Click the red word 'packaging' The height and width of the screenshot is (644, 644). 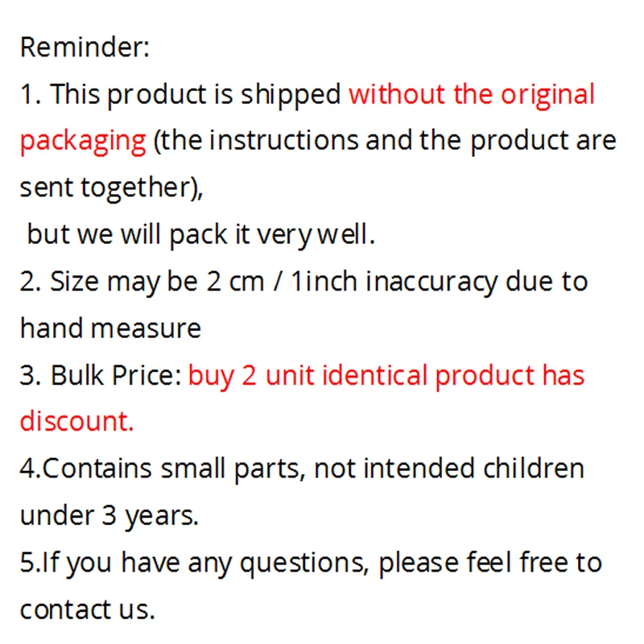point(83,142)
